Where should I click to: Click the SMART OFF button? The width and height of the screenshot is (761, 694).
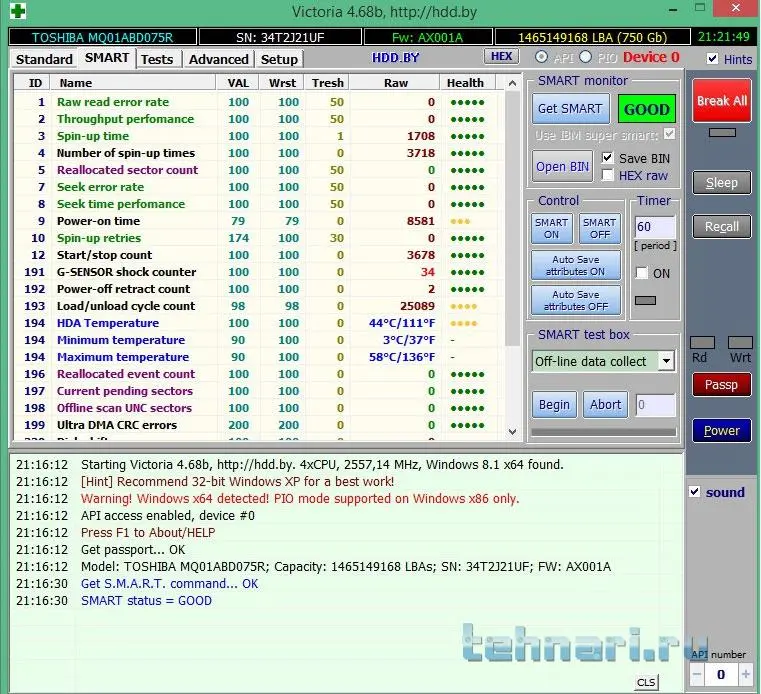[x=600, y=229]
